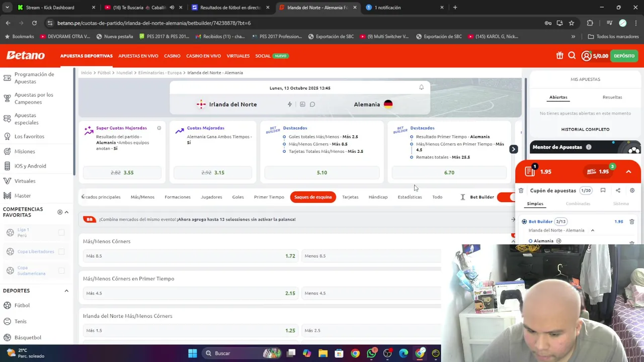Click Mentor de Apuestas info icon
The height and width of the screenshot is (362, 644).
(x=589, y=147)
